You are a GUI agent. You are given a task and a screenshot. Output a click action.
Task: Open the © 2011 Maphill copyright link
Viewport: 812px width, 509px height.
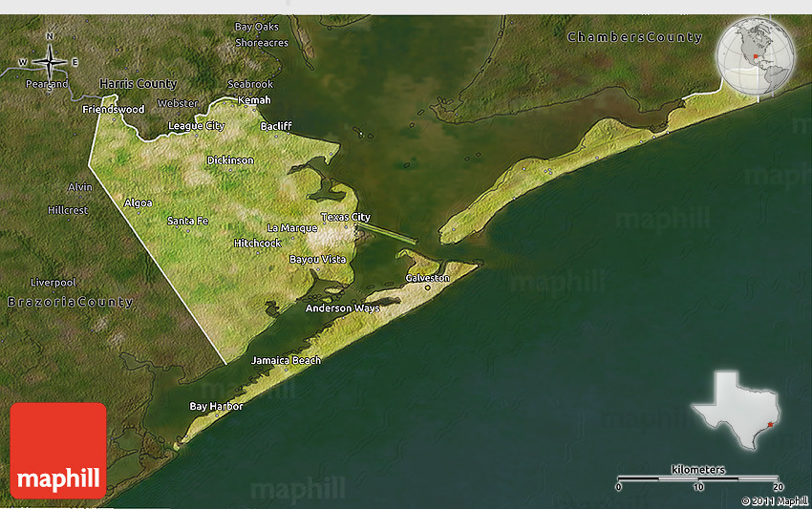point(775,500)
